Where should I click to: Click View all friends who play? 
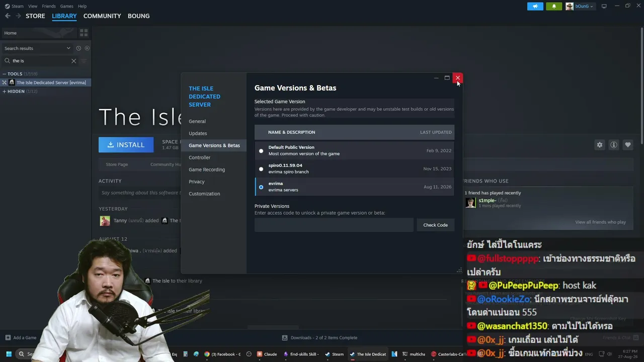(x=601, y=222)
